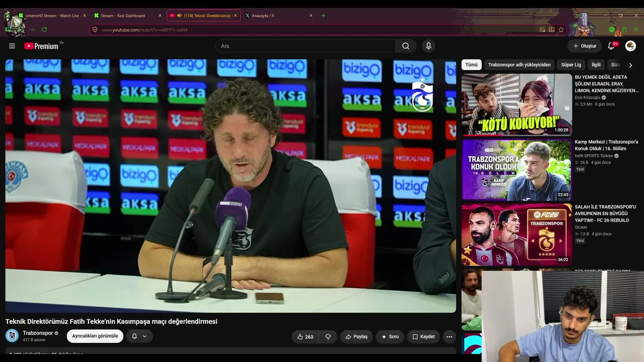644x362 pixels.
Task: Open Gicaas channel link
Action: click(x=581, y=227)
